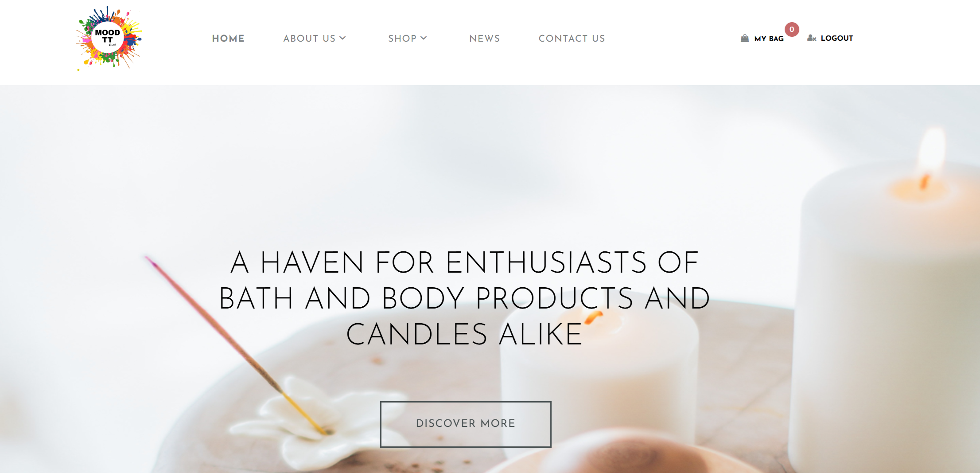Click the pink incense stick tip
Screen dimensions: 980x473
152,262
